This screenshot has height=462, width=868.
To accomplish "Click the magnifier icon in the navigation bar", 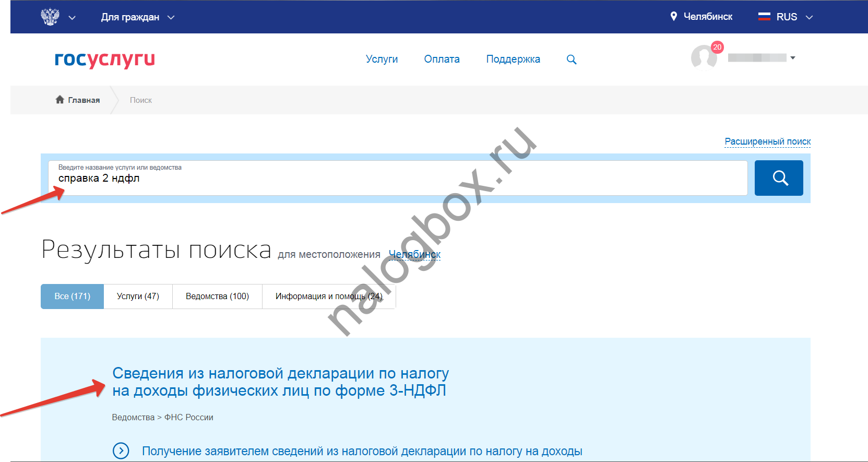I will point(572,60).
